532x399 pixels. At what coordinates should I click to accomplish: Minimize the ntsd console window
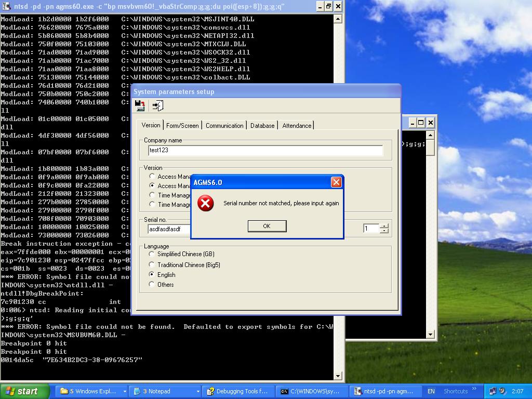pos(320,6)
